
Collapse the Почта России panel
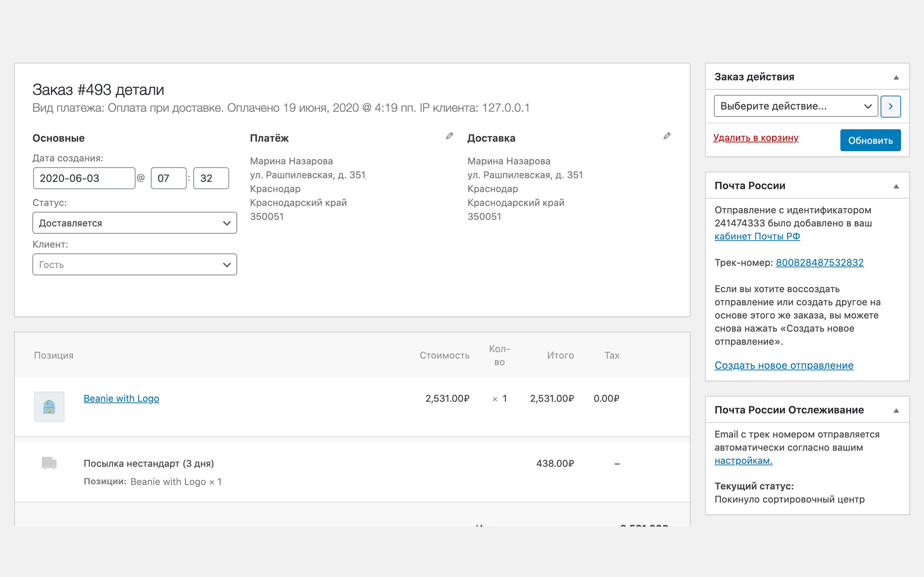point(896,186)
